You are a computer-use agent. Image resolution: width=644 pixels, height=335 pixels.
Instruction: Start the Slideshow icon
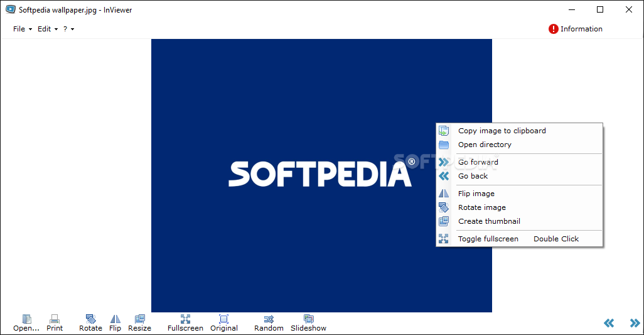click(x=308, y=319)
